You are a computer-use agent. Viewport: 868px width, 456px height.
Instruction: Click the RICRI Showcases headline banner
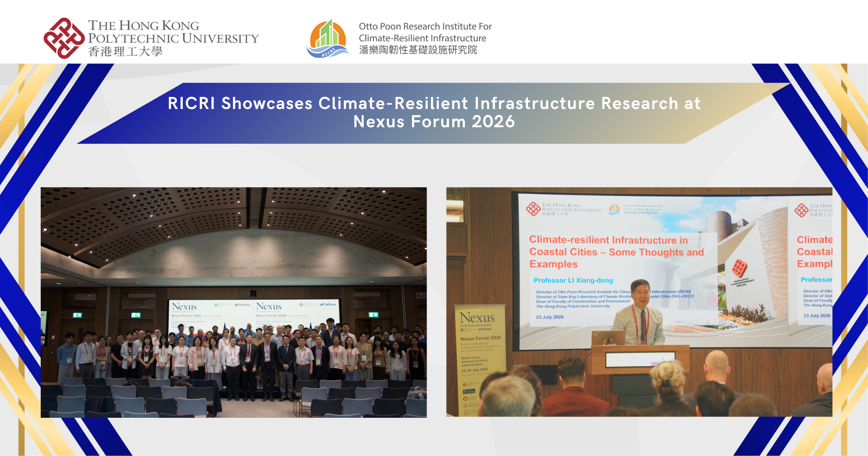tap(434, 113)
